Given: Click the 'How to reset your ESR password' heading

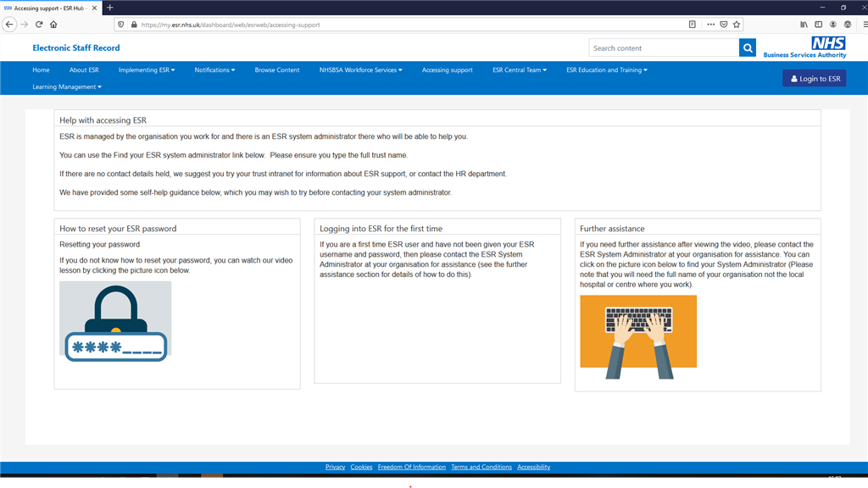Looking at the screenshot, I should pos(118,229).
